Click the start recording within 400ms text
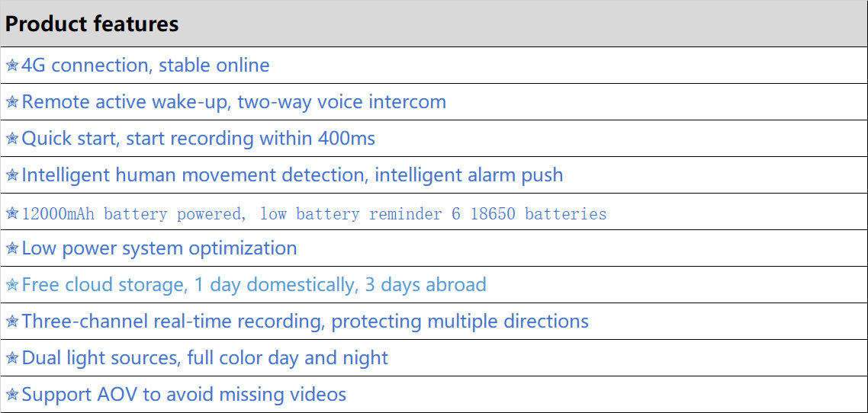The image size is (868, 413). pyautogui.click(x=250, y=139)
